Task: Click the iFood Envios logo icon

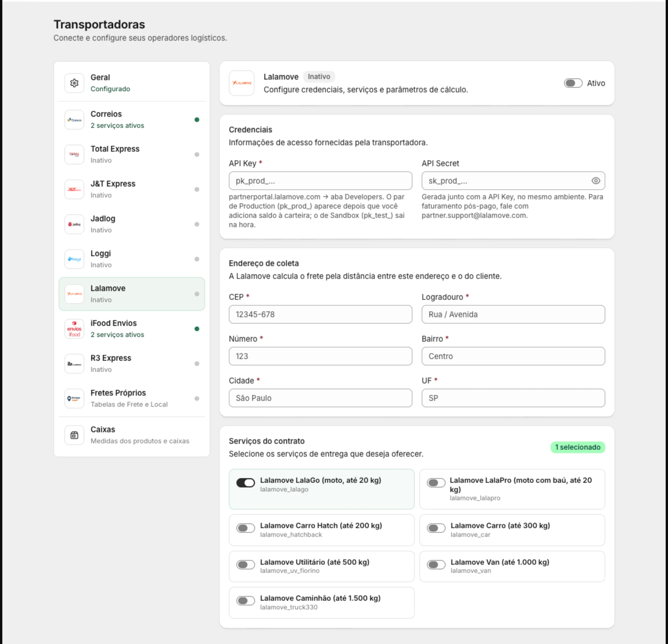Action: tap(74, 329)
